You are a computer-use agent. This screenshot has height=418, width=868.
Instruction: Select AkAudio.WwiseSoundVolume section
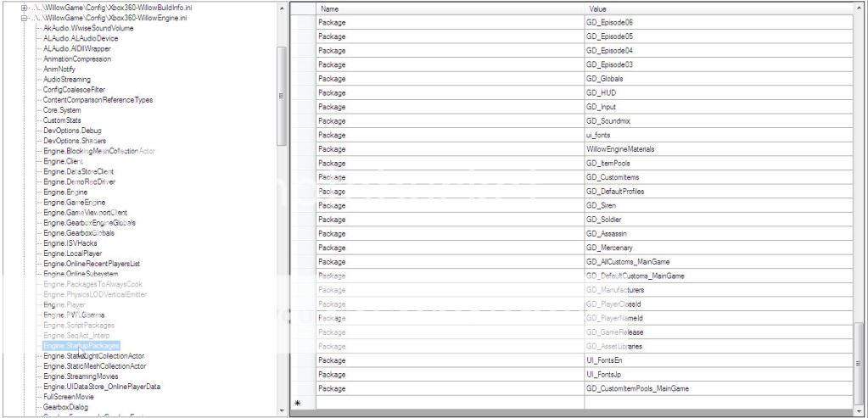click(87, 28)
